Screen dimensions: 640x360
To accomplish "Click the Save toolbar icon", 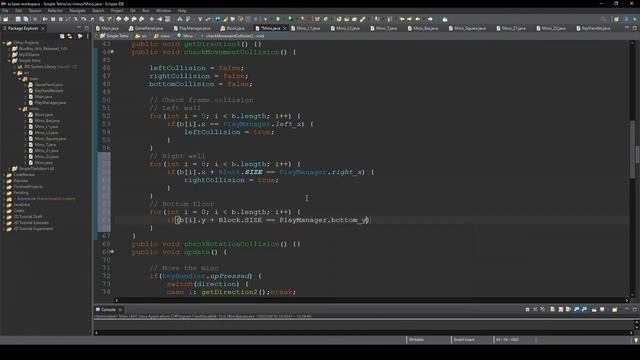I will click(x=18, y=19).
